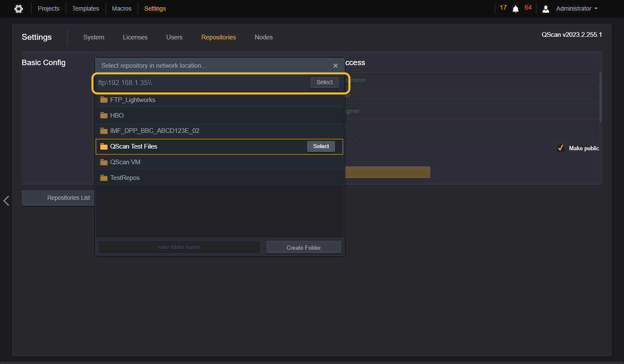Collapse the side panel with left chevron

(x=6, y=201)
